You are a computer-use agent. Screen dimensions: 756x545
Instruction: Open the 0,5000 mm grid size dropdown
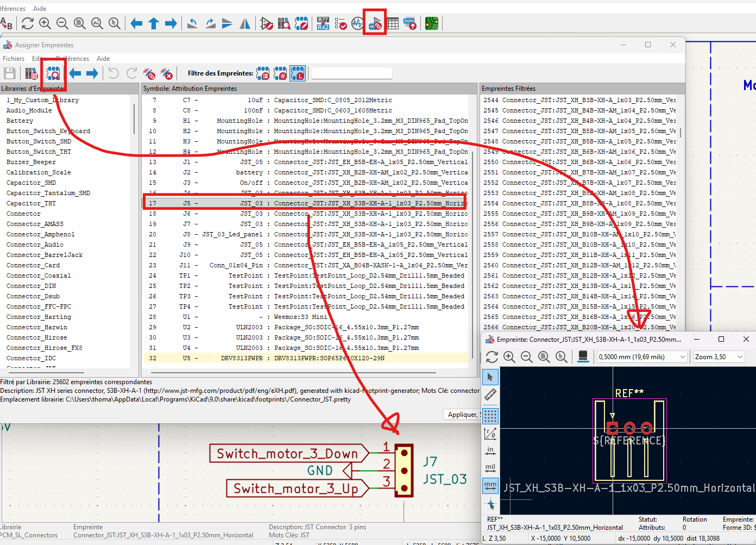click(642, 356)
